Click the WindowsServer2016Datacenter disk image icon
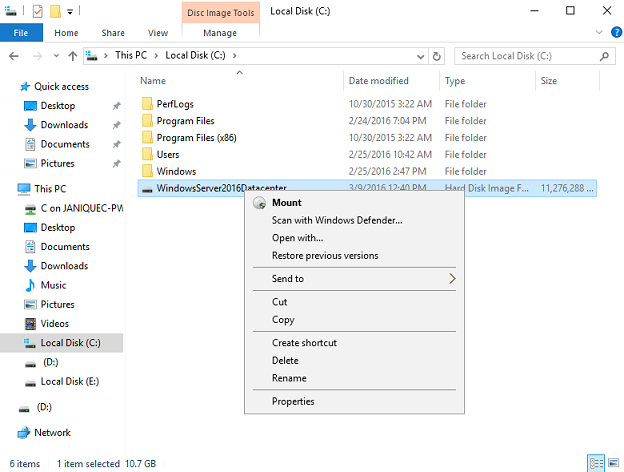 point(147,189)
